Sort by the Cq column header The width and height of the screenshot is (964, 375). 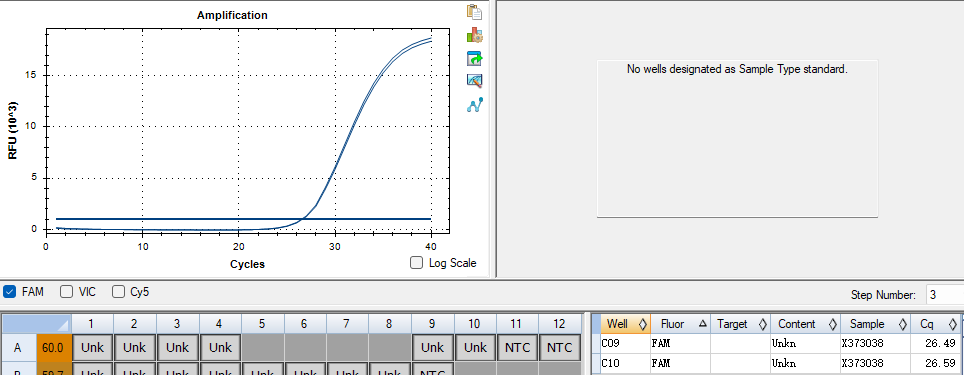coord(935,324)
